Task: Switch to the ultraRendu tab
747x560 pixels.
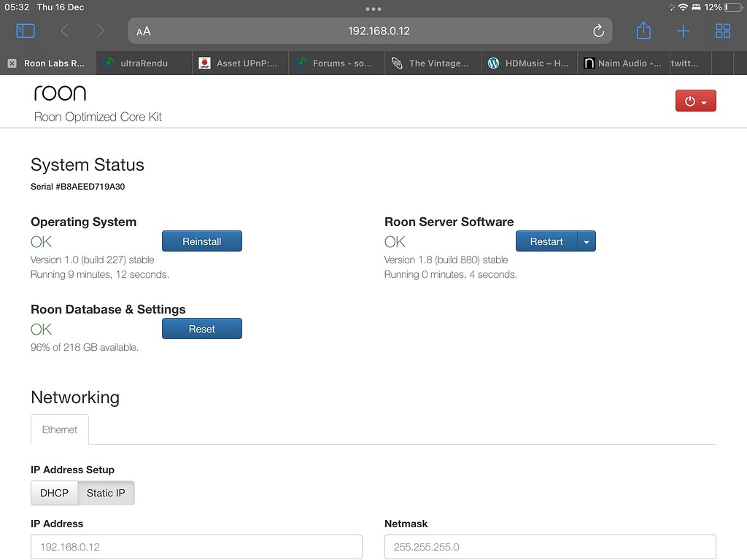Action: tap(143, 63)
